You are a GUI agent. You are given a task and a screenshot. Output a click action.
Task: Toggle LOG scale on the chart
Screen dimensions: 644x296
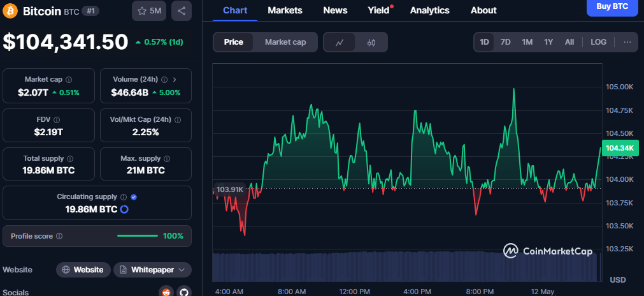coord(598,42)
